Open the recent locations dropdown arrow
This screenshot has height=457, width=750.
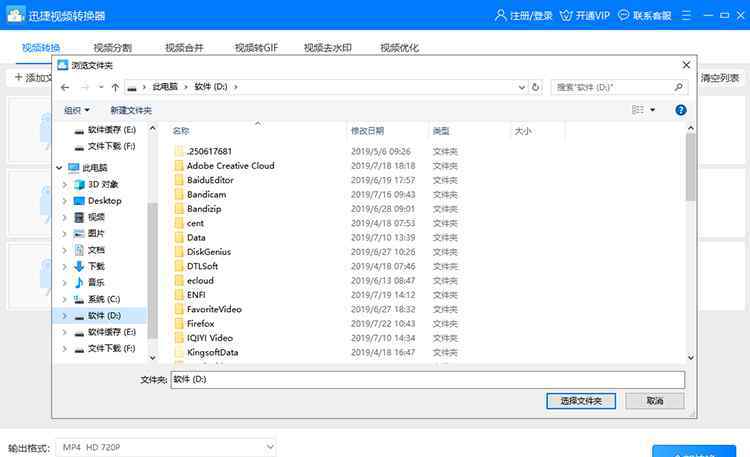(100, 87)
